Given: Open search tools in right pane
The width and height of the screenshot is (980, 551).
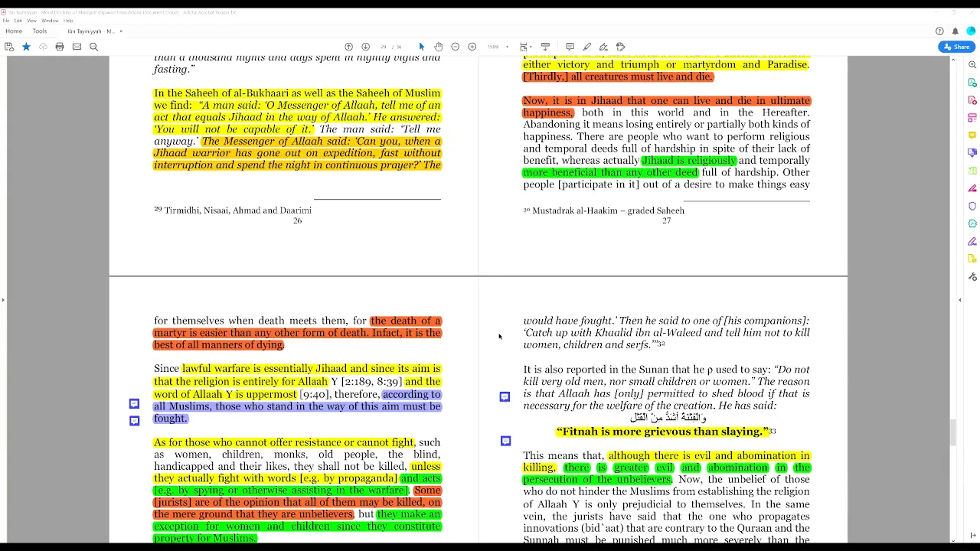Looking at the screenshot, I should (x=972, y=65).
